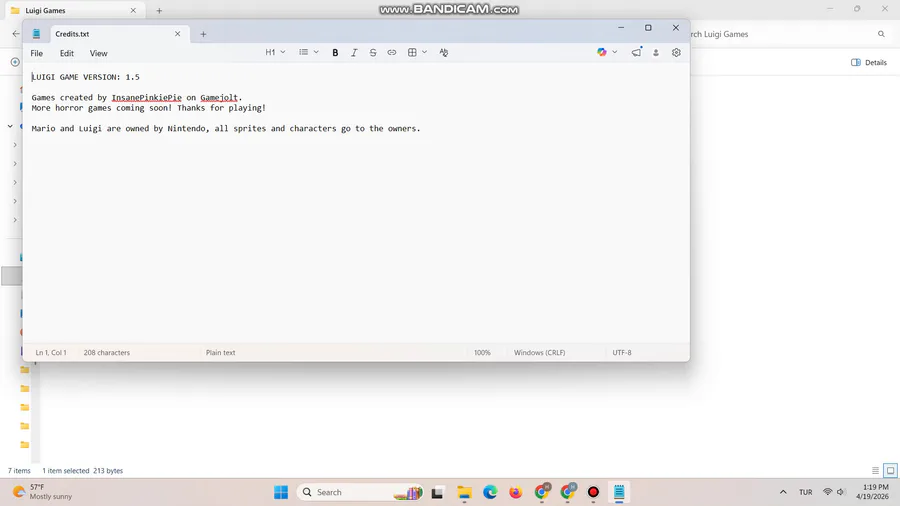Click the underlined word Gamejolt
900x506 pixels.
tap(219, 98)
